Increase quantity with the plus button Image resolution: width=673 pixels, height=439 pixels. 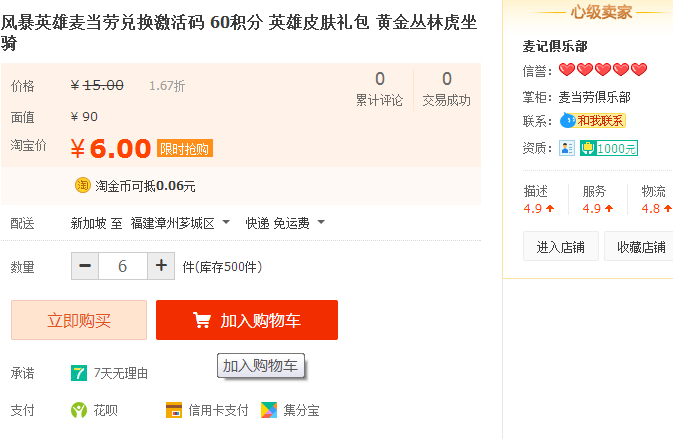160,266
